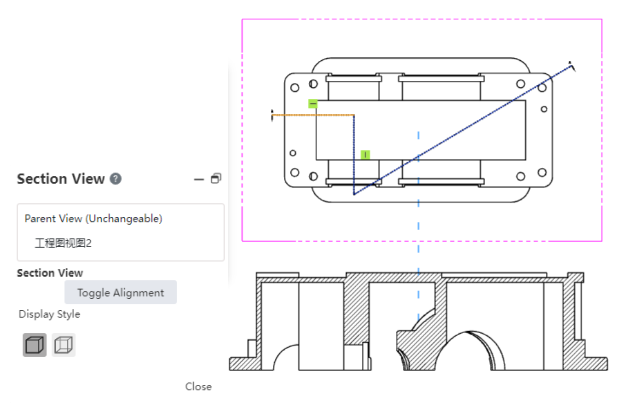Viewport: 635px width, 414px height.
Task: Click the Display Style label
Action: tap(49, 314)
